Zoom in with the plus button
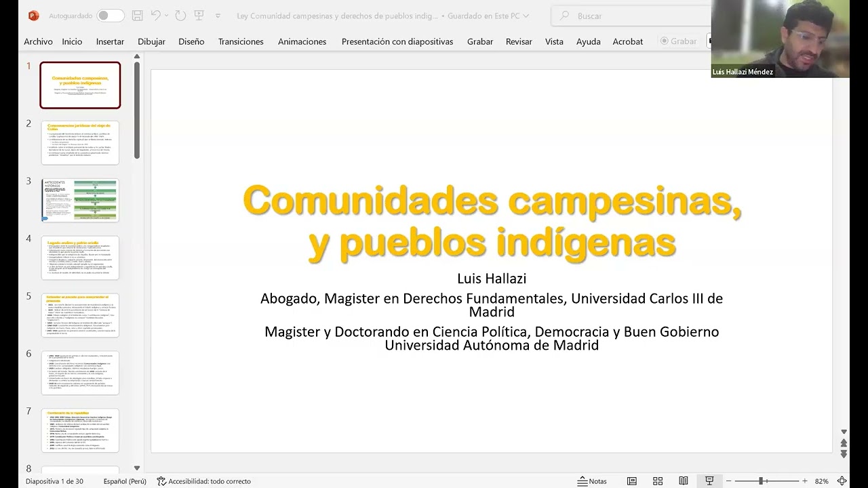868x488 pixels. (x=805, y=481)
